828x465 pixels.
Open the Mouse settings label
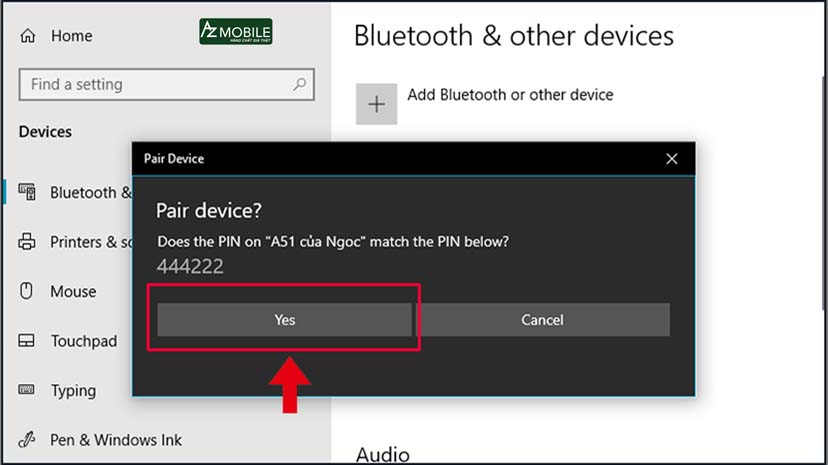point(73,292)
